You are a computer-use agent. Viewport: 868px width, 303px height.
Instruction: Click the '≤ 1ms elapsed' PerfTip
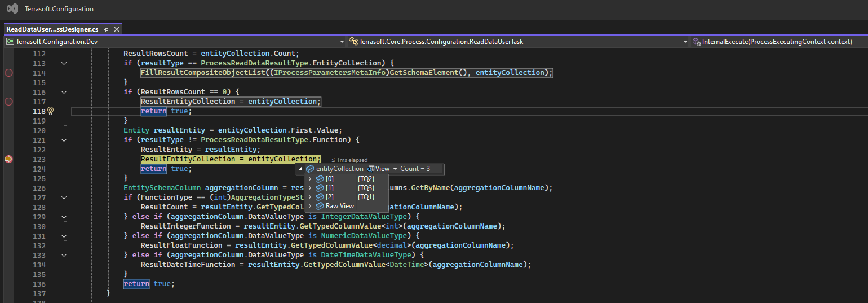(x=349, y=160)
